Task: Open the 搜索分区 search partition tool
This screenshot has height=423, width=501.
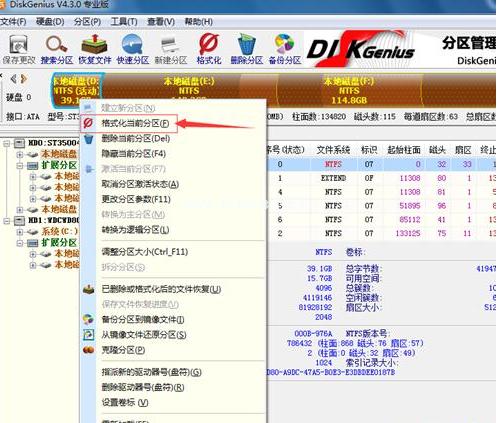Action: (x=57, y=49)
